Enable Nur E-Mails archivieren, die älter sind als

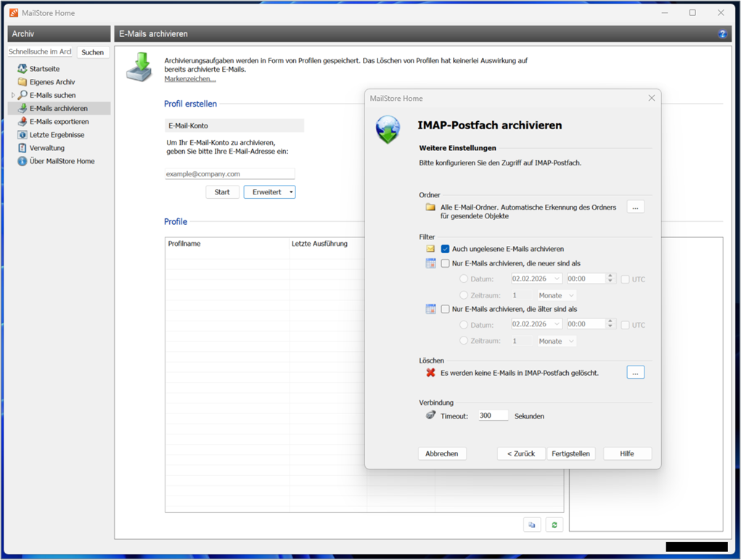point(445,309)
